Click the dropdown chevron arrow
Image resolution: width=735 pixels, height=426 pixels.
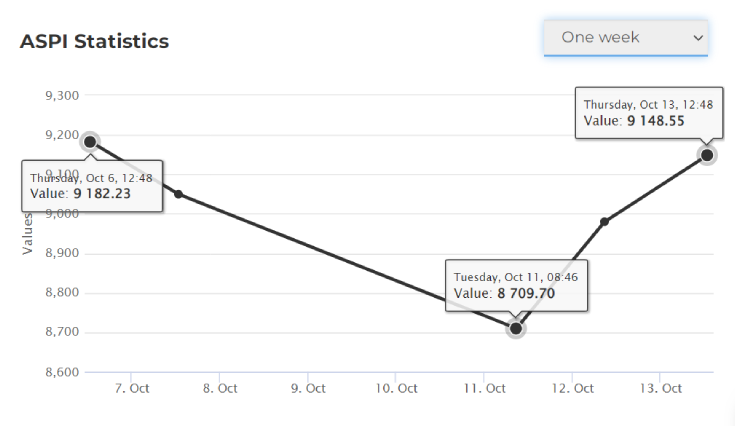pyautogui.click(x=698, y=38)
